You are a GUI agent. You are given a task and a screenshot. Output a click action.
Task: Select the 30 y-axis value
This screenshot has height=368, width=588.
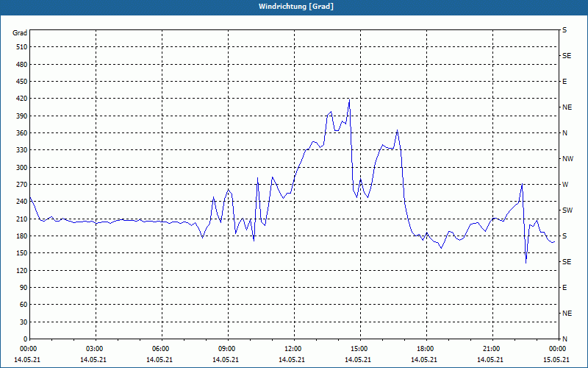click(24, 322)
